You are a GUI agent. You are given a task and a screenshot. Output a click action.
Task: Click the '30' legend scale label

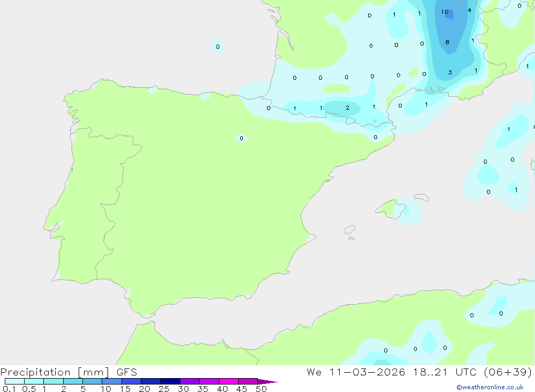pyautogui.click(x=184, y=389)
